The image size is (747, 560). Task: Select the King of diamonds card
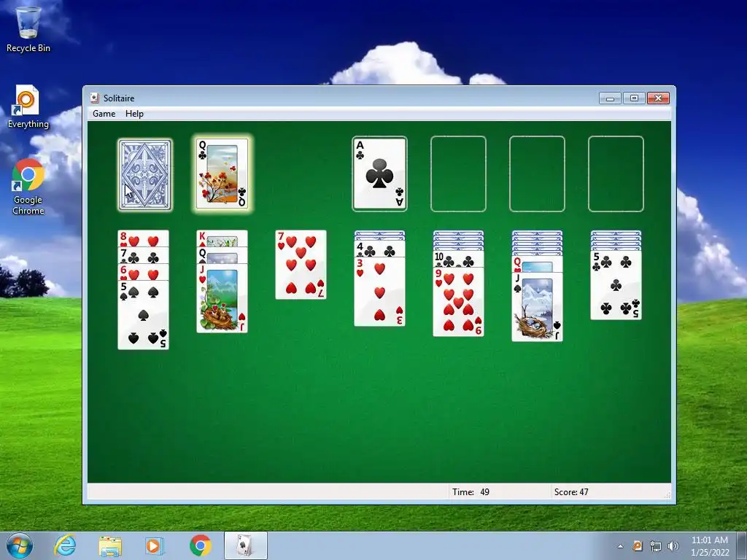pyautogui.click(x=222, y=238)
